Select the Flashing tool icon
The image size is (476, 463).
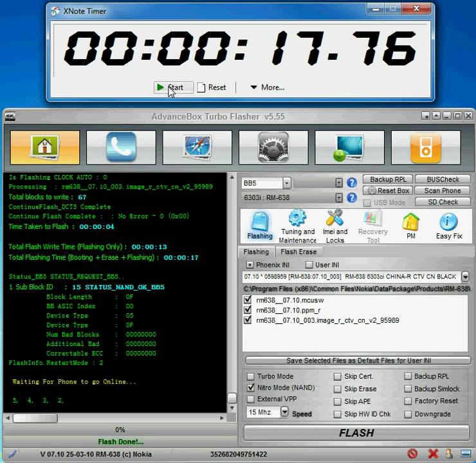pos(260,226)
